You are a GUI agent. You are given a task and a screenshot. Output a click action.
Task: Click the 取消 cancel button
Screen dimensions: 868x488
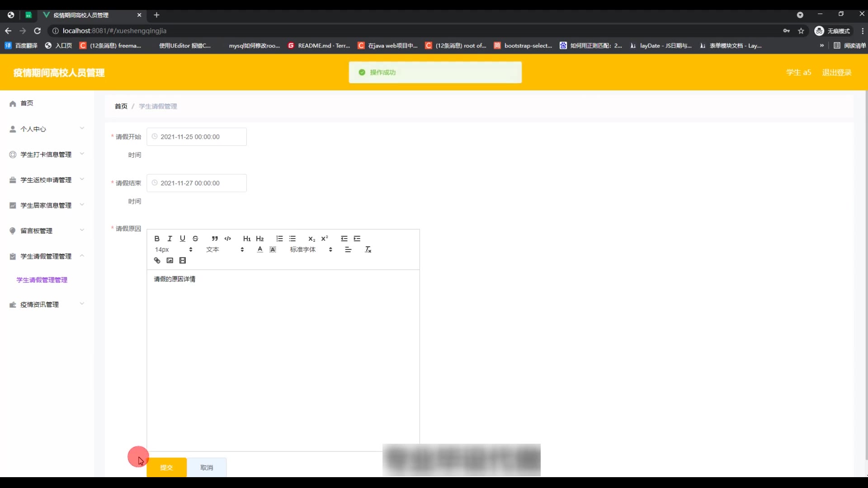(207, 468)
